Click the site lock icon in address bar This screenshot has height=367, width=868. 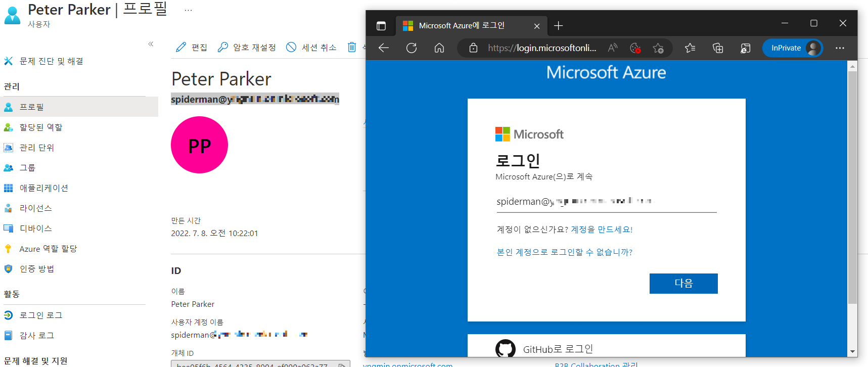(x=473, y=48)
